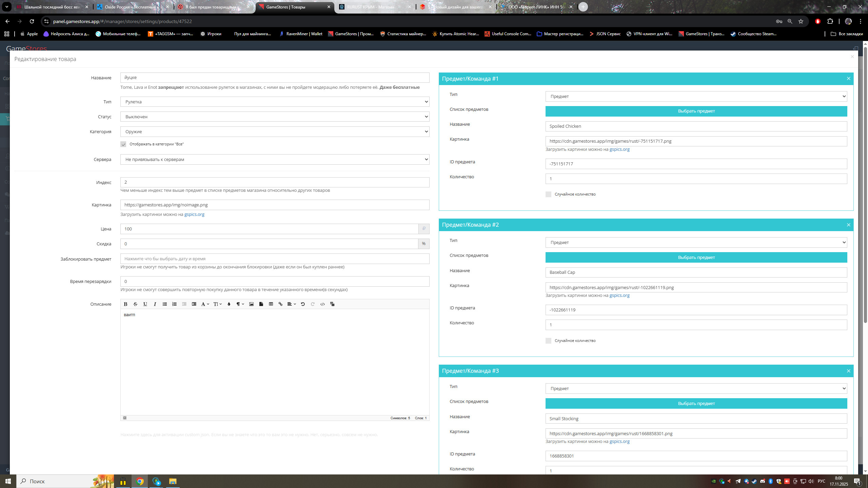Open the 'Категория' dropdown showing Оружие

275,131
